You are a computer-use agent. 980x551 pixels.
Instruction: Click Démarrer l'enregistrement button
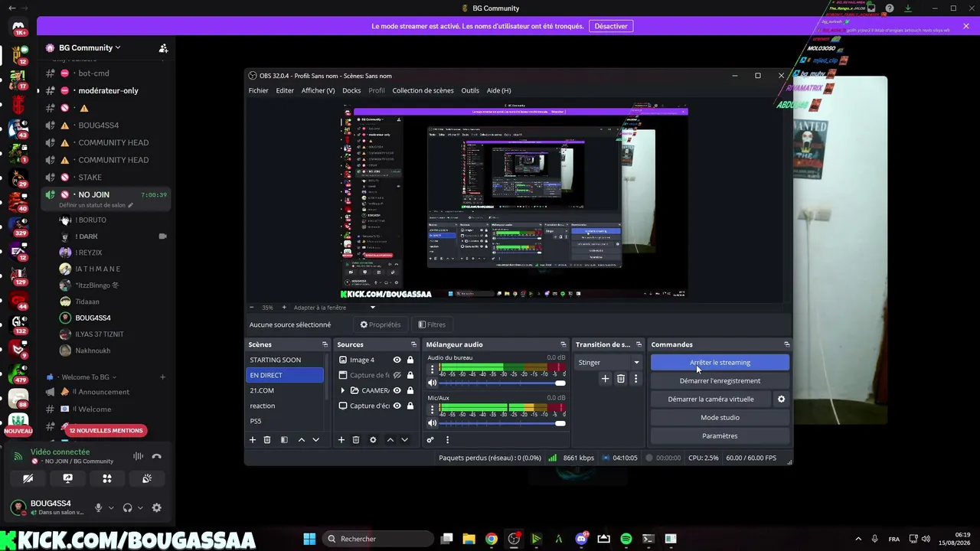720,380
